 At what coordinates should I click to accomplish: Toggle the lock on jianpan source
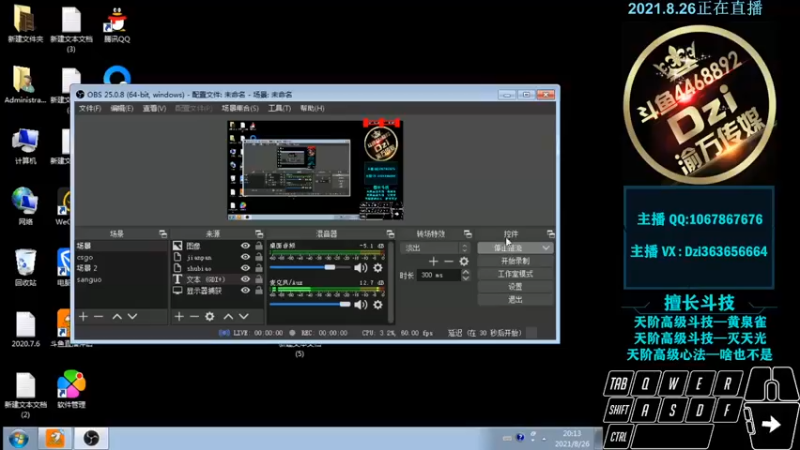point(259,257)
